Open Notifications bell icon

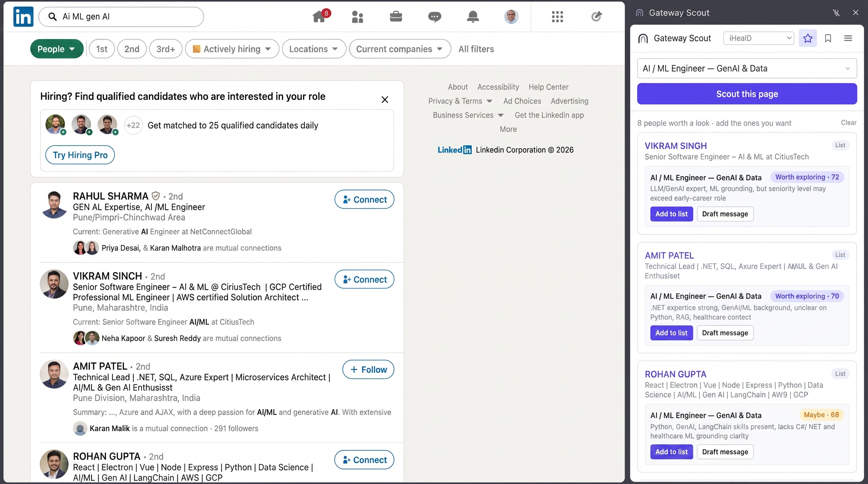(473, 16)
